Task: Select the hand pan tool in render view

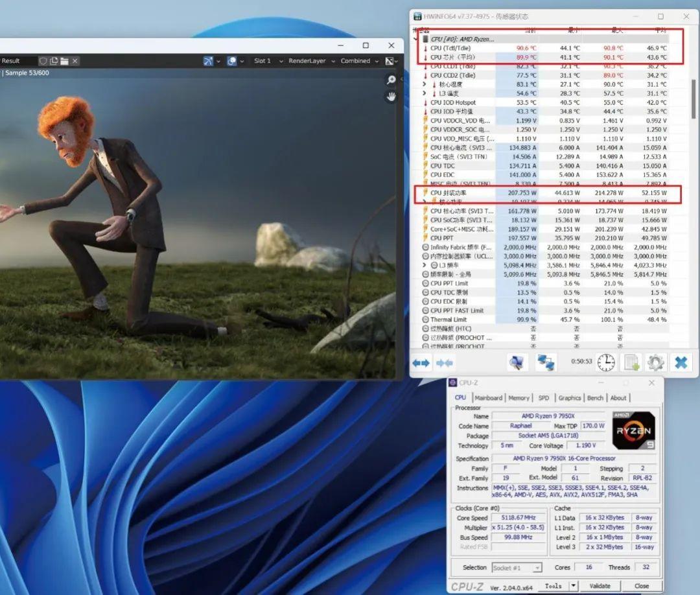Action: coord(391,97)
